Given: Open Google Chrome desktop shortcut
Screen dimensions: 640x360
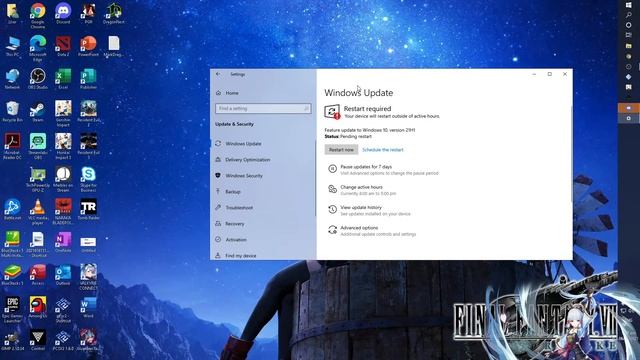Looking at the screenshot, I should point(38,16).
